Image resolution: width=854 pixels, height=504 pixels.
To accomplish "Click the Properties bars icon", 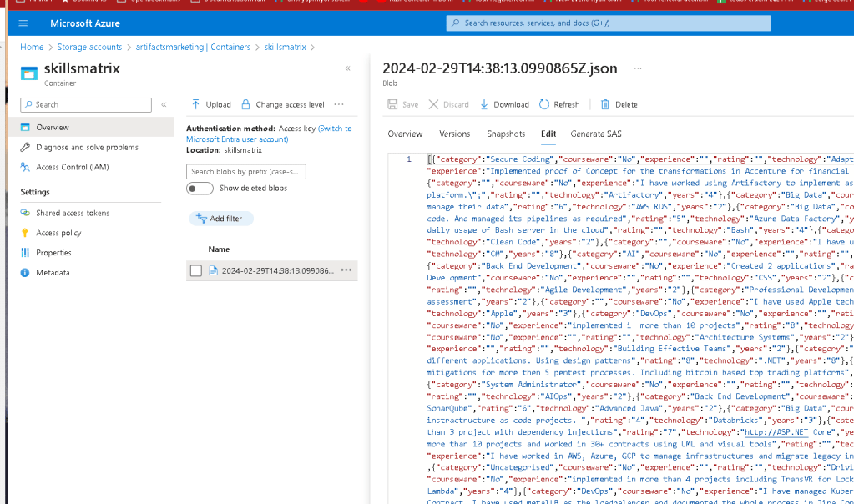I will (x=25, y=253).
